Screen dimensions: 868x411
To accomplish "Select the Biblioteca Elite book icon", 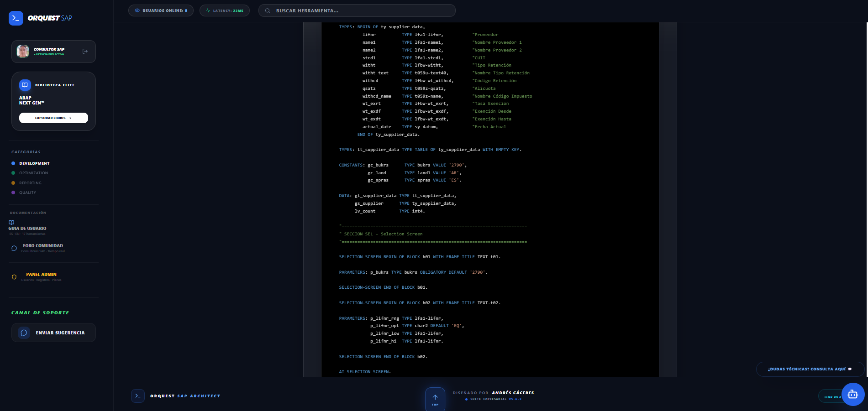I will pyautogui.click(x=24, y=85).
